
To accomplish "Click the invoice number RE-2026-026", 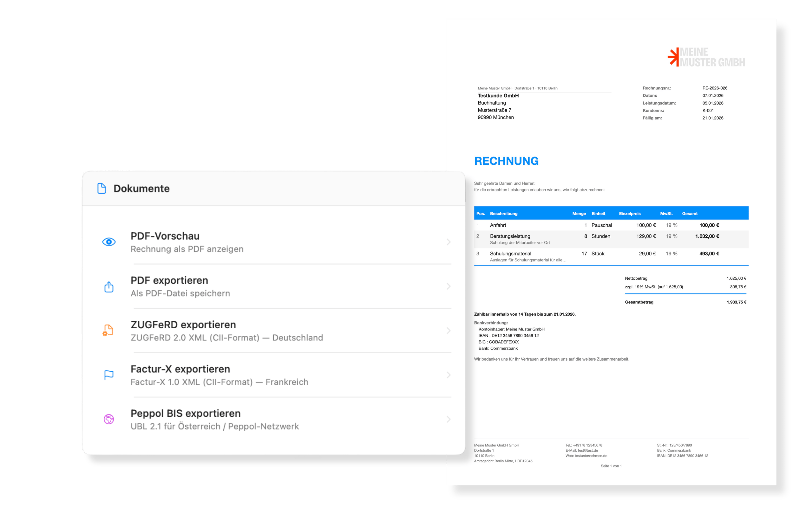I will 715,88.
